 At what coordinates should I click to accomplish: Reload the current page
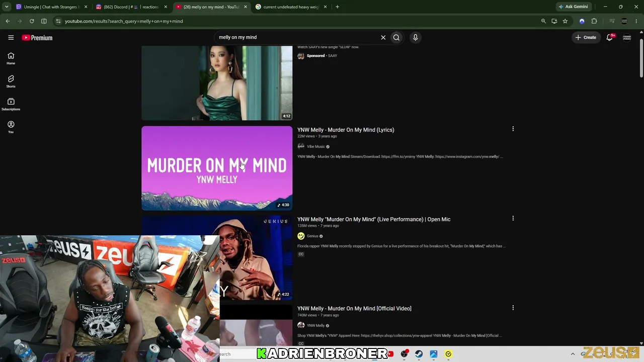pos(32,21)
